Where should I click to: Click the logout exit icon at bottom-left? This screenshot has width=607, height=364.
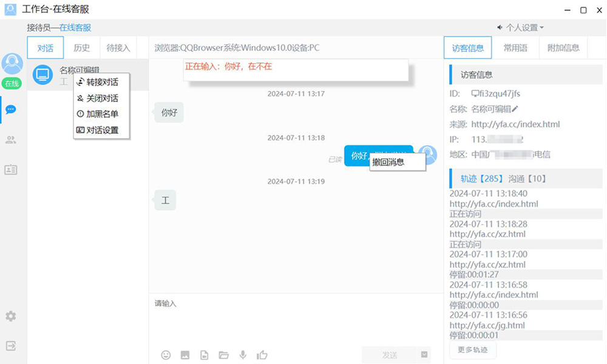coord(11,346)
